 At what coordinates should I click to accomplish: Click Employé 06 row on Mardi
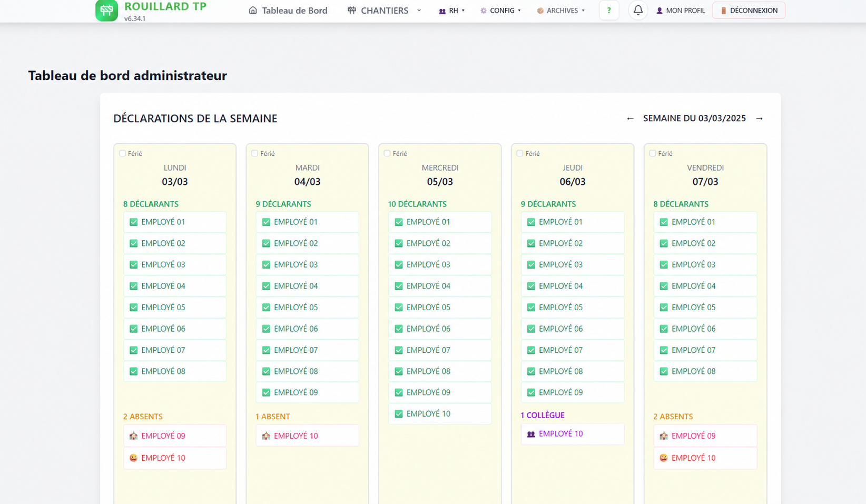click(307, 329)
